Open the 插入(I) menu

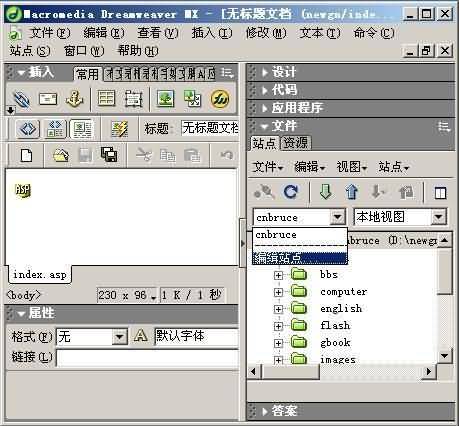(212, 33)
